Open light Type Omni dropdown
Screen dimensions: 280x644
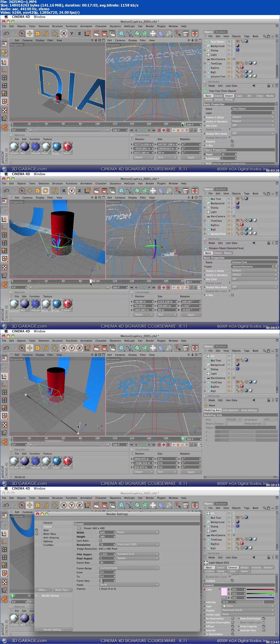point(248,606)
